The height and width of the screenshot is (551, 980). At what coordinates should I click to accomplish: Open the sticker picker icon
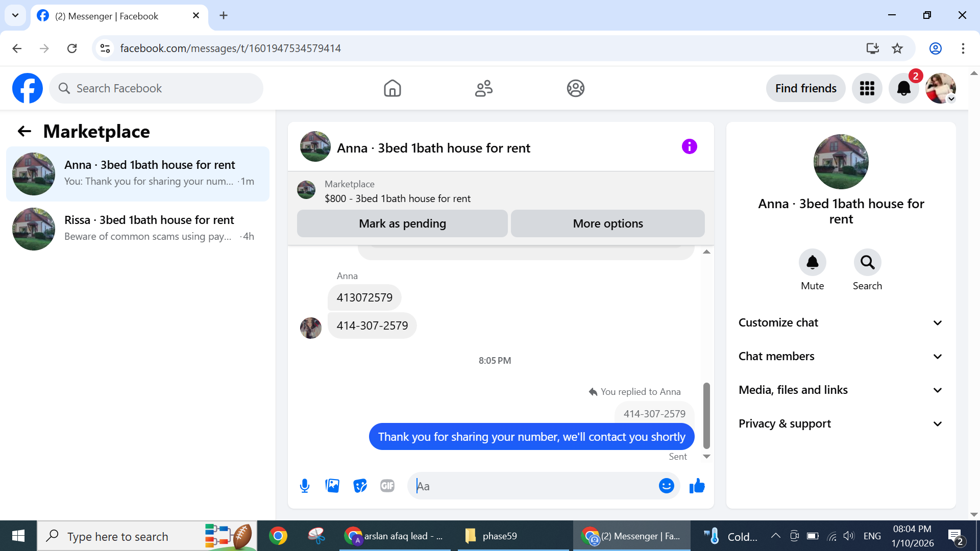click(360, 486)
